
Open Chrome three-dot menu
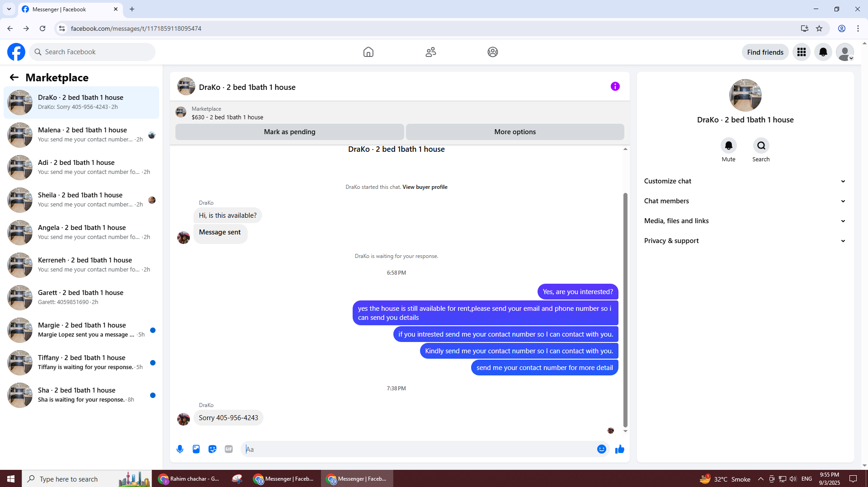click(858, 28)
